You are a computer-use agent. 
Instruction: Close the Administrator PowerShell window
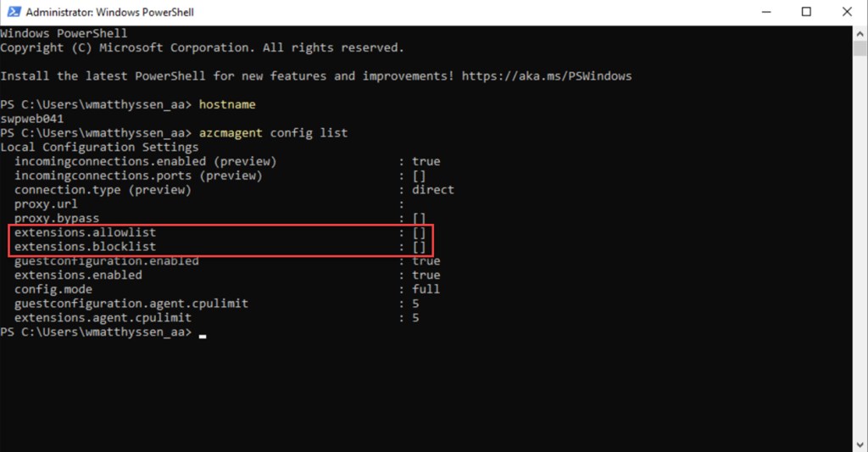[x=847, y=13]
